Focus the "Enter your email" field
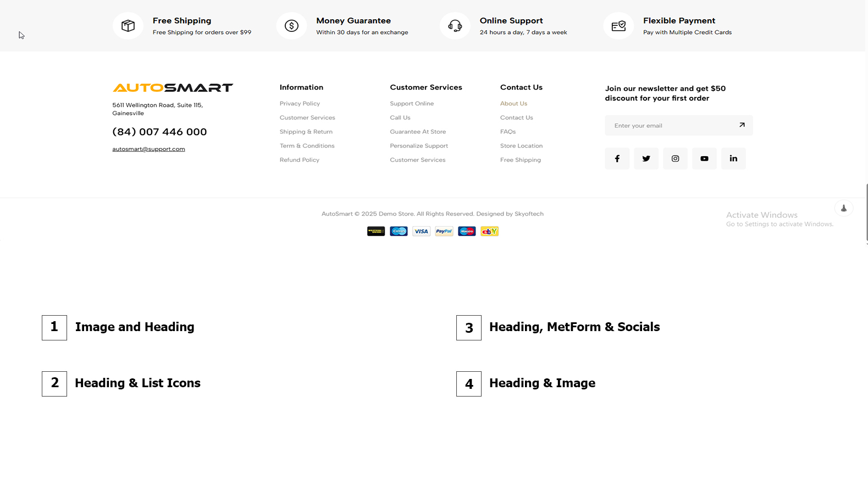Image resolution: width=868 pixels, height=495 pixels. tap(671, 125)
